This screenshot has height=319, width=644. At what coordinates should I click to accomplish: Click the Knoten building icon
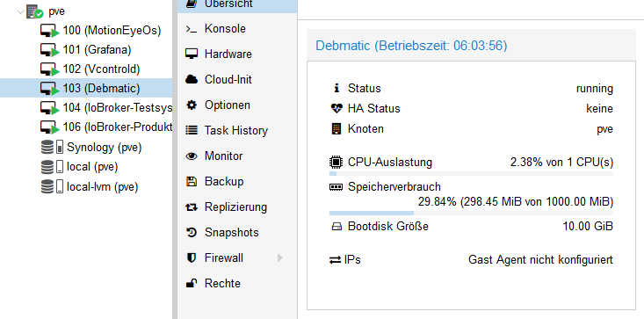click(x=336, y=129)
